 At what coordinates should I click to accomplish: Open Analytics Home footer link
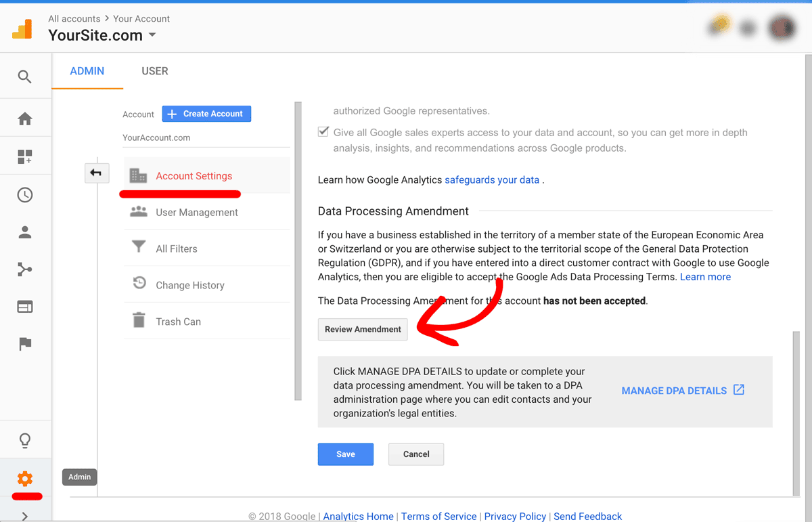pos(358,517)
